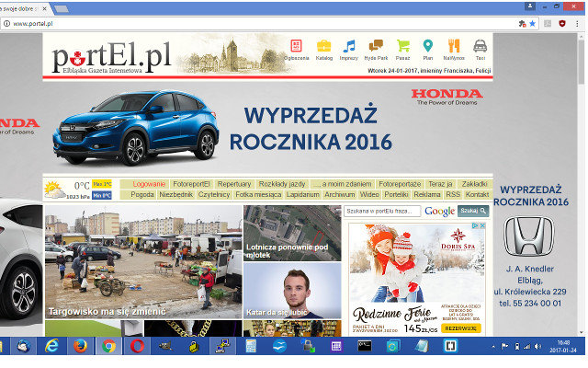Open Repertuary in the menu
588x368 pixels.
coord(234,184)
